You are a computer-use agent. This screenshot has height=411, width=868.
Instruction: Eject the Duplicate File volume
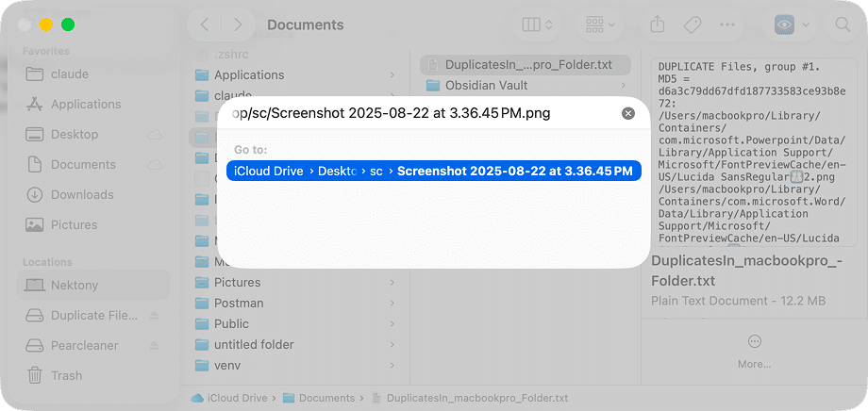[x=154, y=315]
